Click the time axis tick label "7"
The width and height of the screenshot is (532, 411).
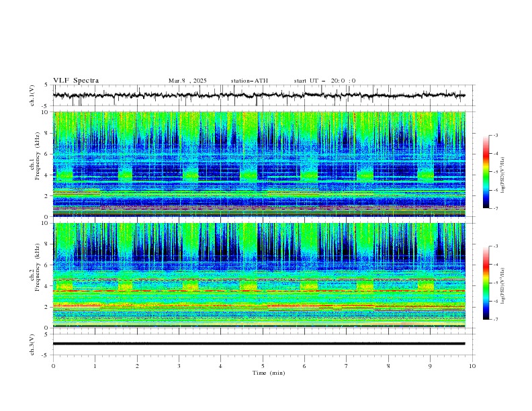tap(347, 366)
